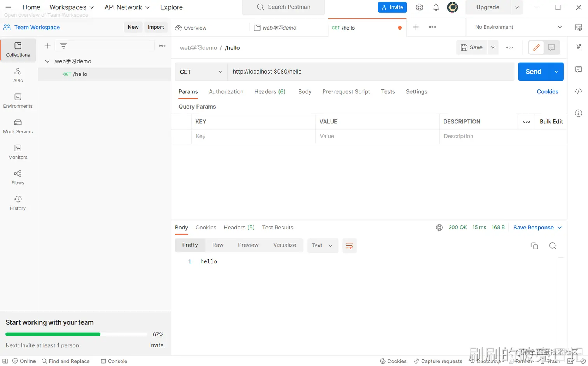Search response body magnifier icon
Viewport: 588px width, 366px height.
553,246
